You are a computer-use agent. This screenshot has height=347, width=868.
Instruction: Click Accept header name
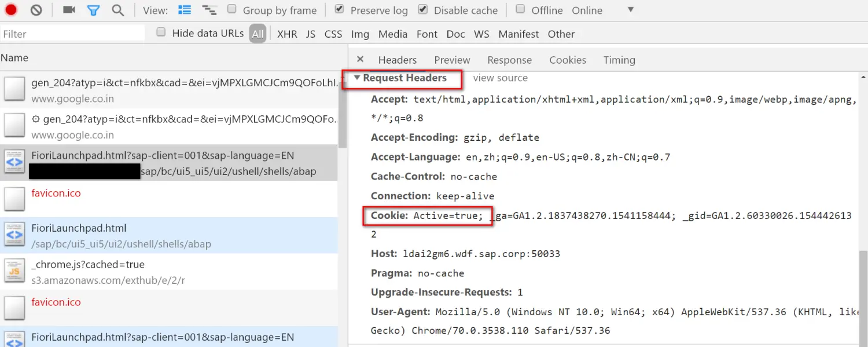(389, 99)
